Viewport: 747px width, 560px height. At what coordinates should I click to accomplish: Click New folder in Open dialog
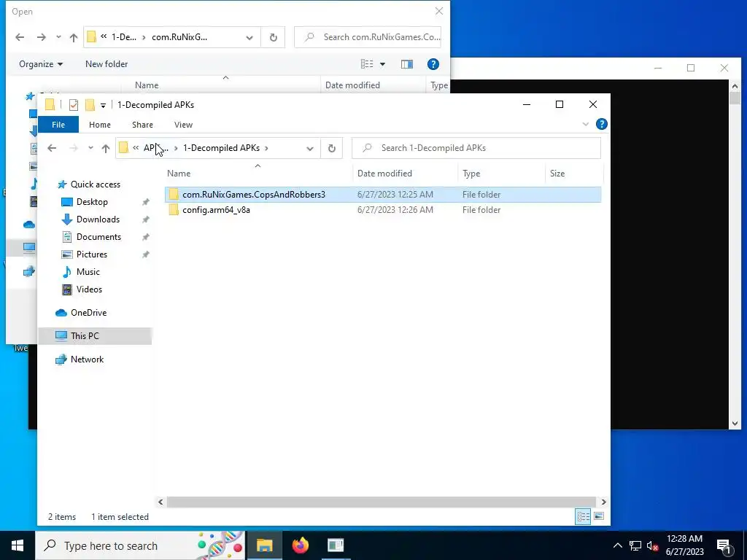point(107,64)
